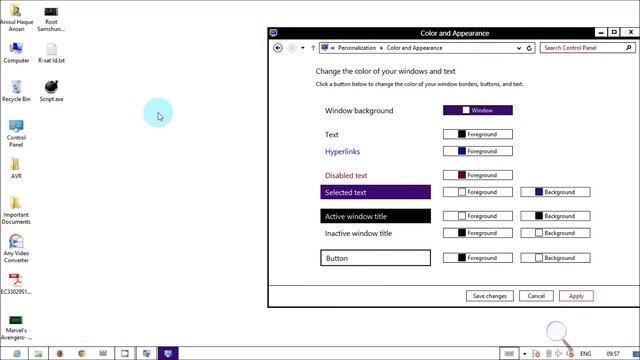This screenshot has height=360, width=640.
Task: Select the Important Documents folder
Action: click(x=16, y=210)
